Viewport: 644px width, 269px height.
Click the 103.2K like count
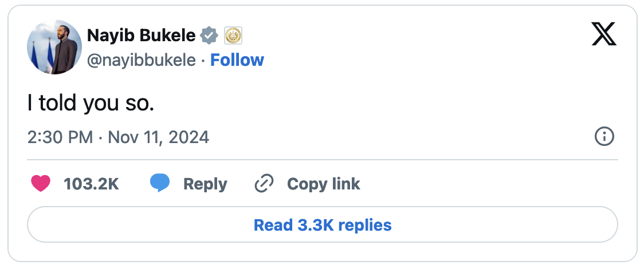[91, 184]
